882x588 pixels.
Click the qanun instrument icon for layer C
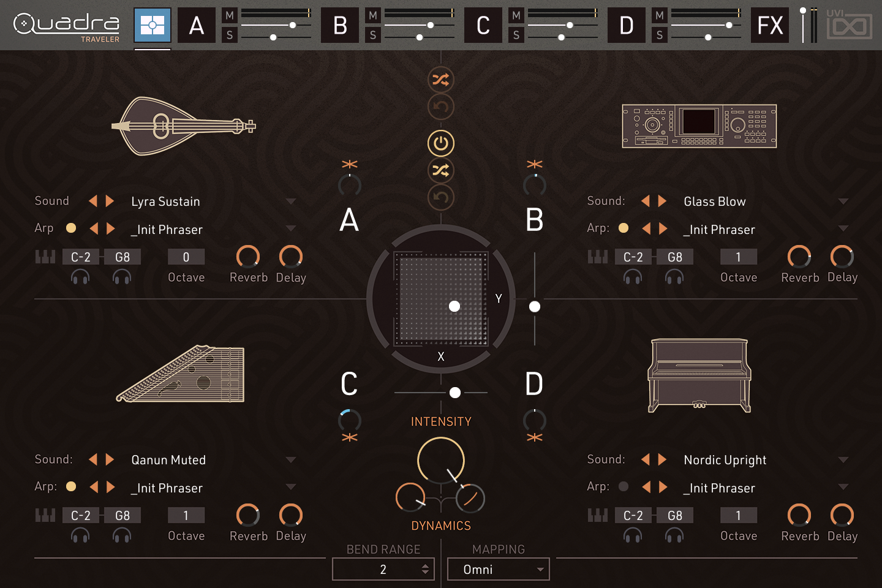pyautogui.click(x=181, y=374)
